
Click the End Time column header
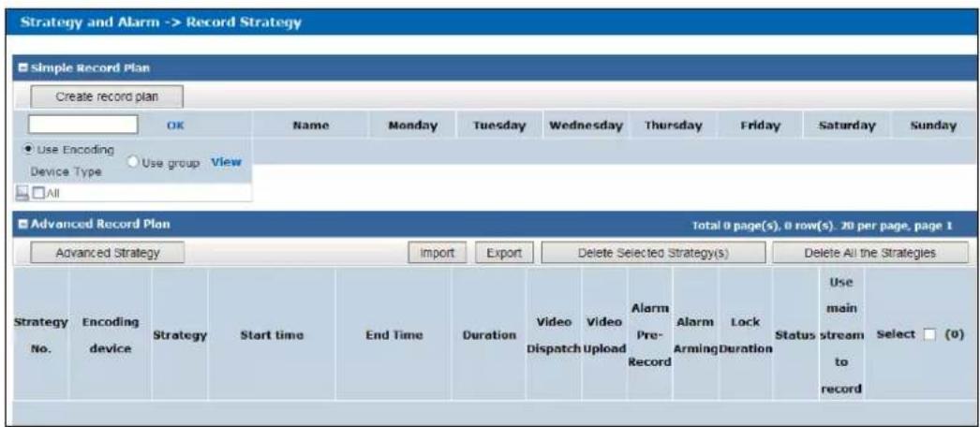(393, 335)
